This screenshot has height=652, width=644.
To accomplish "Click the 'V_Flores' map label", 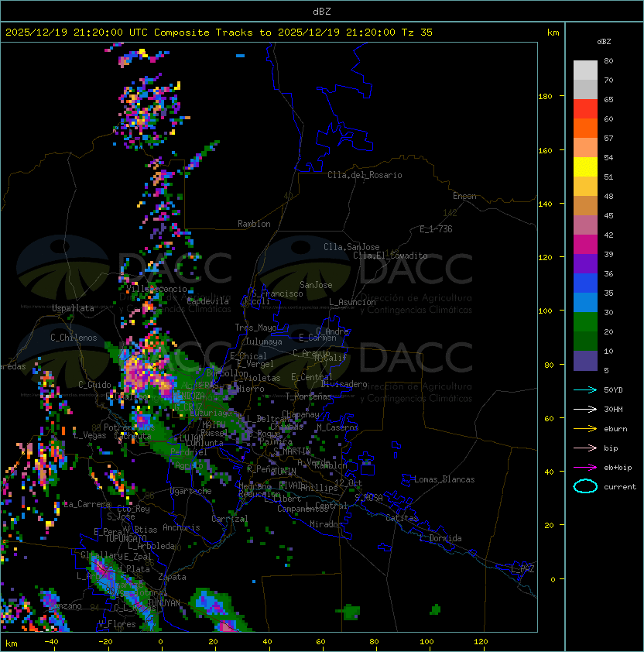I will 117,624.
